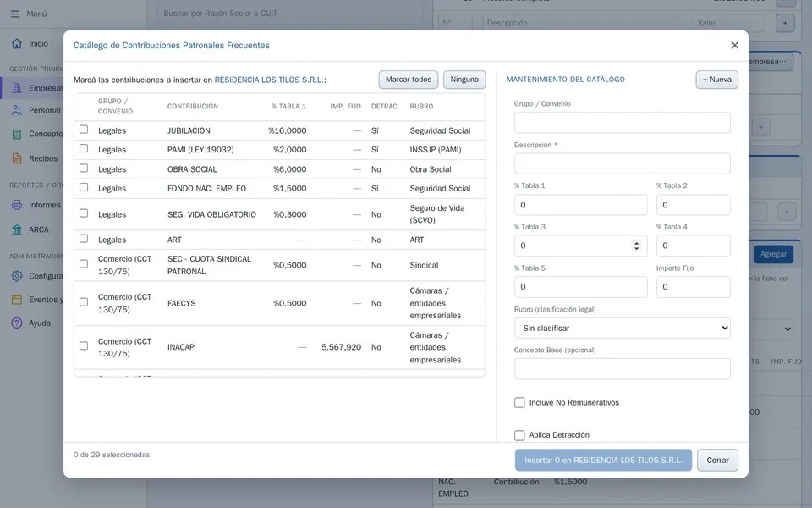
Task: Click the % Tabla 3 stepper arrows
Action: [636, 246]
